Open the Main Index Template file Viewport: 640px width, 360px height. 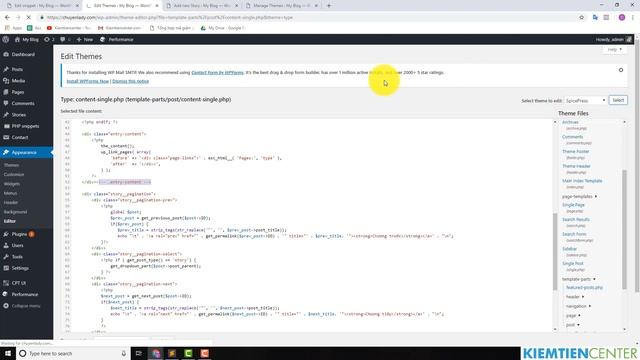(x=582, y=181)
